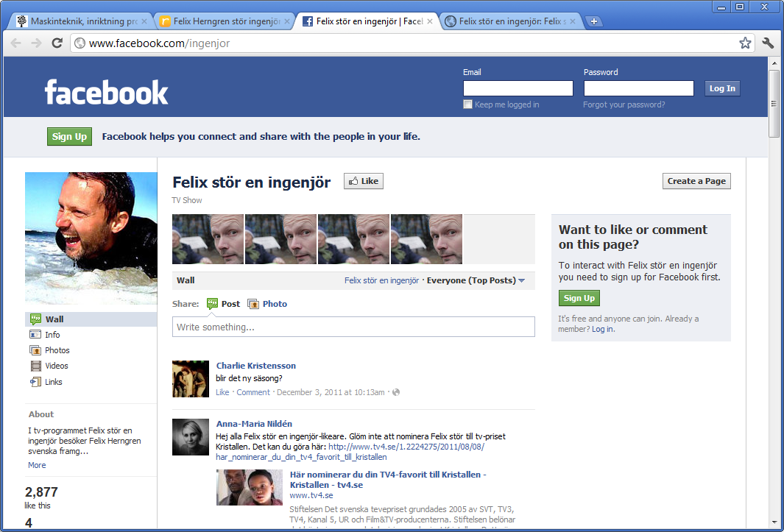The height and width of the screenshot is (532, 784).
Task: Click the www.tv4.se link
Action: (x=311, y=495)
